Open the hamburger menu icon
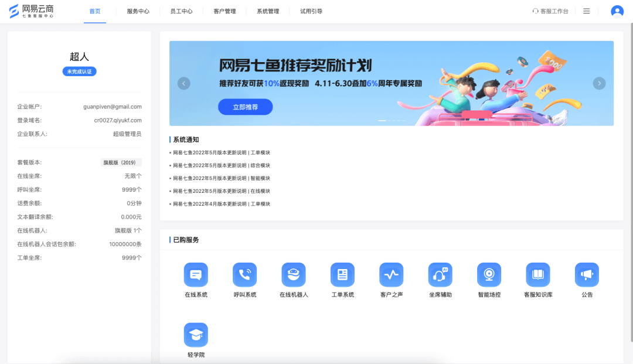 point(586,11)
